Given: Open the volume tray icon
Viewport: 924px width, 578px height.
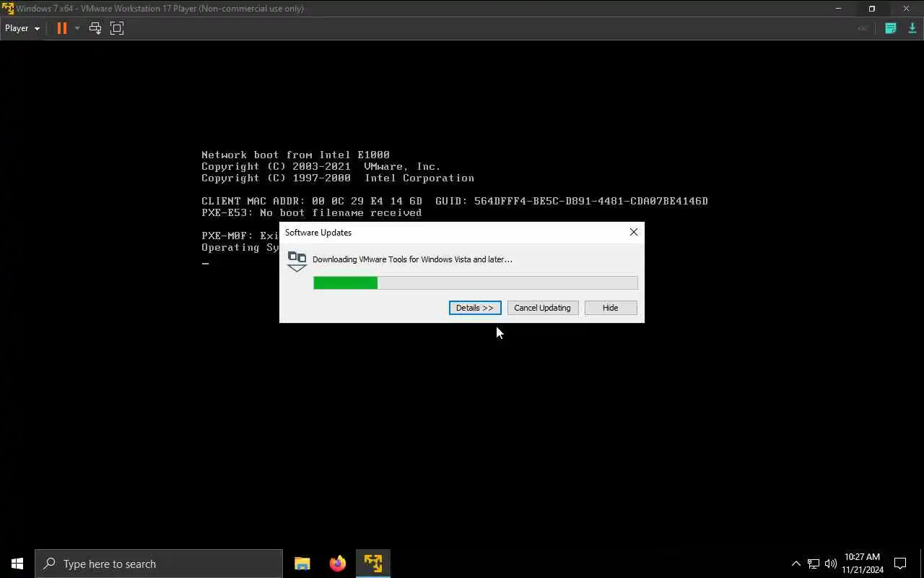Looking at the screenshot, I should [x=831, y=564].
